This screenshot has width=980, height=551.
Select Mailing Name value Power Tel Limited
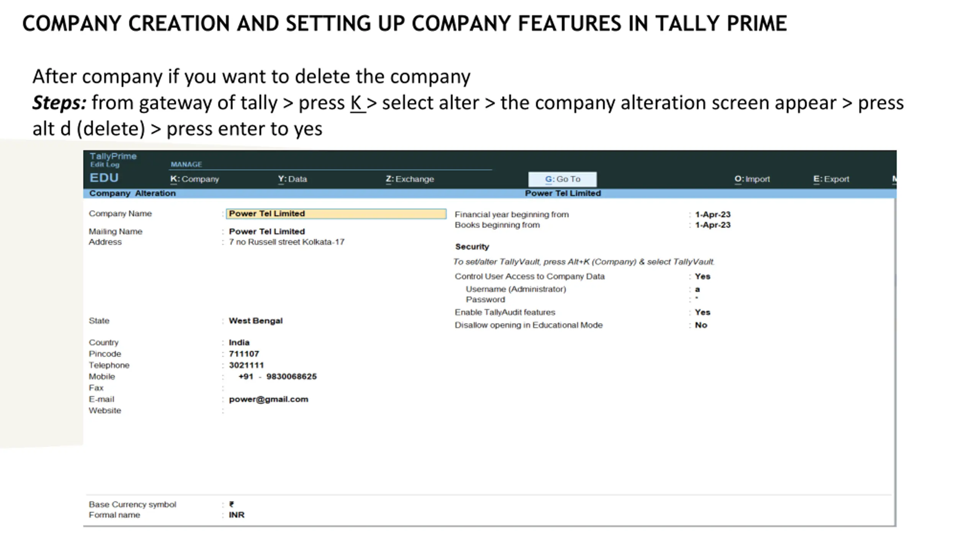coord(267,231)
